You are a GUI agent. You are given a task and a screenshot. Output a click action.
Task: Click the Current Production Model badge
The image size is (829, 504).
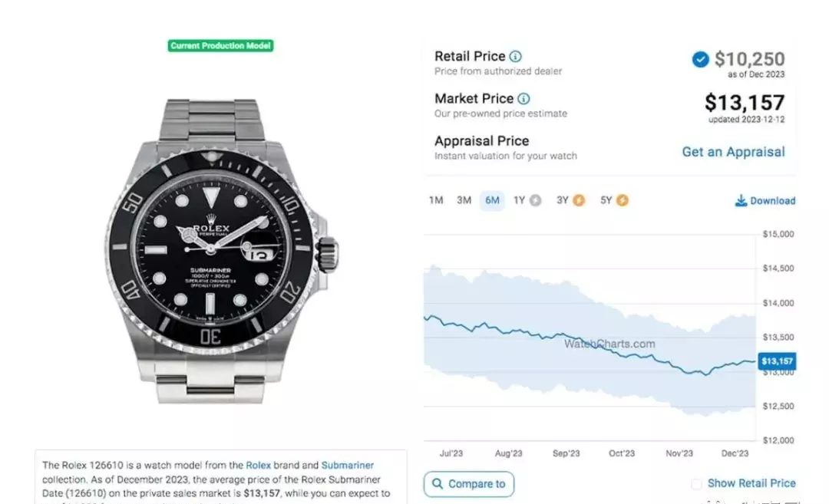pos(220,46)
